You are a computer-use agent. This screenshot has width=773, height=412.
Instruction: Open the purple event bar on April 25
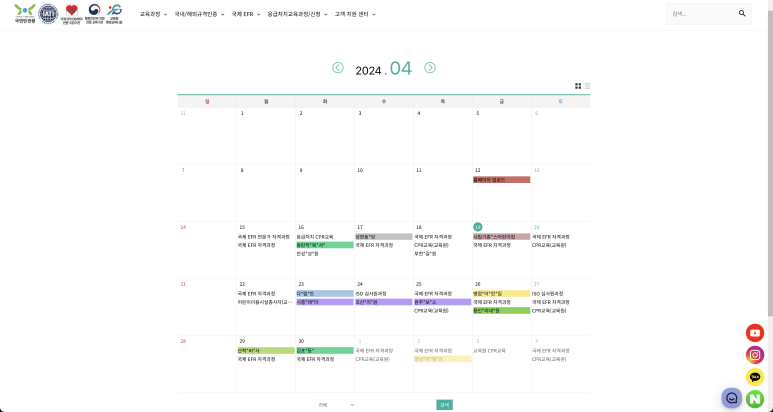coord(443,302)
